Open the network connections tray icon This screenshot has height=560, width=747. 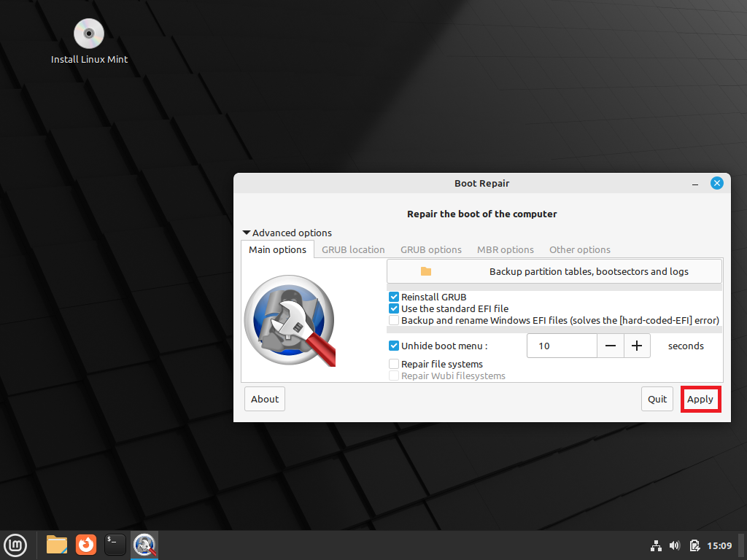(x=656, y=545)
